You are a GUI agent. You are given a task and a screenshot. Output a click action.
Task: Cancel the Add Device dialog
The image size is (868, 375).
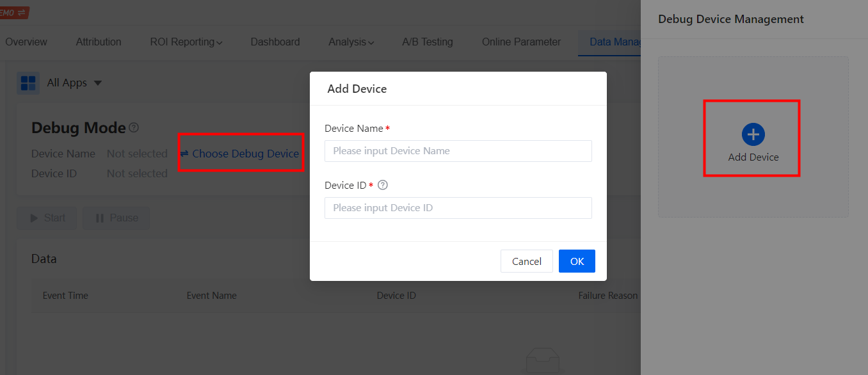tap(526, 261)
